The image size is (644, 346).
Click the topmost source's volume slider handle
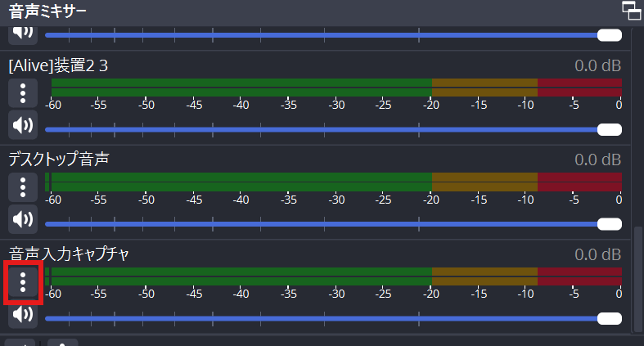tap(610, 35)
